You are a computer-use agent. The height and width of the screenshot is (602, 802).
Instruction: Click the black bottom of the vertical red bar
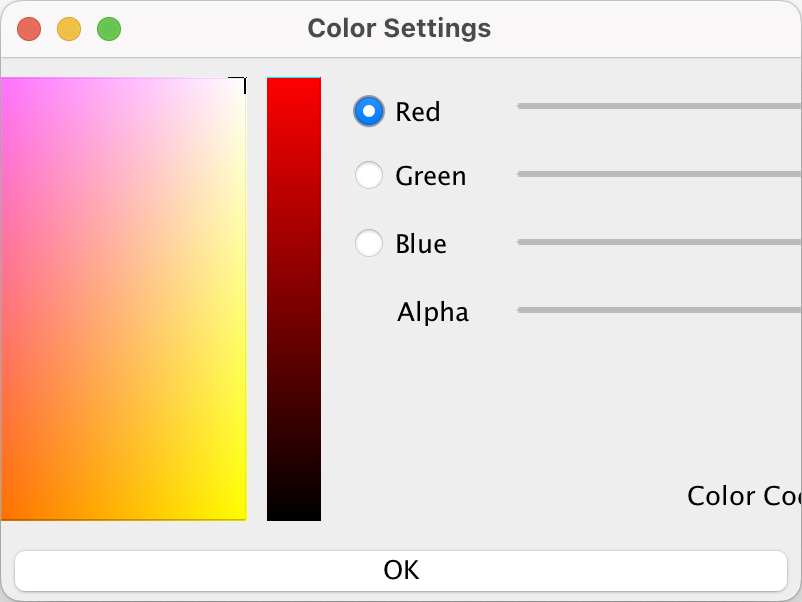tap(294, 514)
